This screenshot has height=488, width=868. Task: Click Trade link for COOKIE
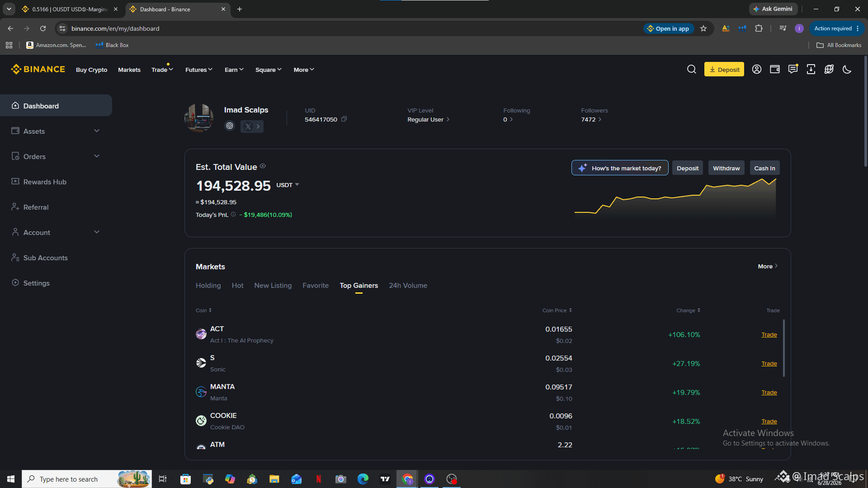pyautogui.click(x=769, y=421)
